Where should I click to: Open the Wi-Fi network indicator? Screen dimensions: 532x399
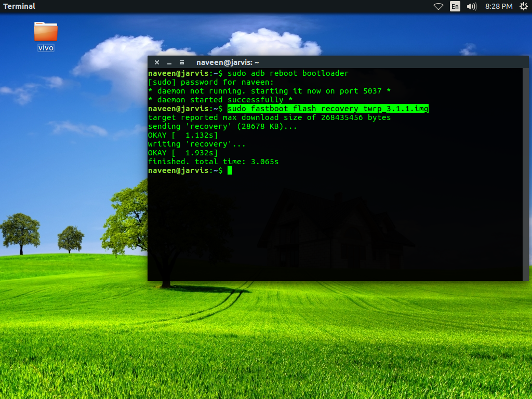pos(438,6)
